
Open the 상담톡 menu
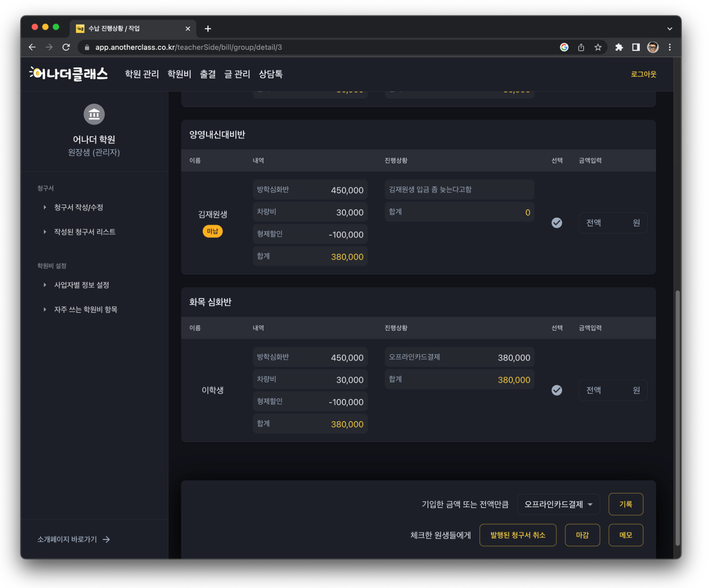pyautogui.click(x=270, y=74)
